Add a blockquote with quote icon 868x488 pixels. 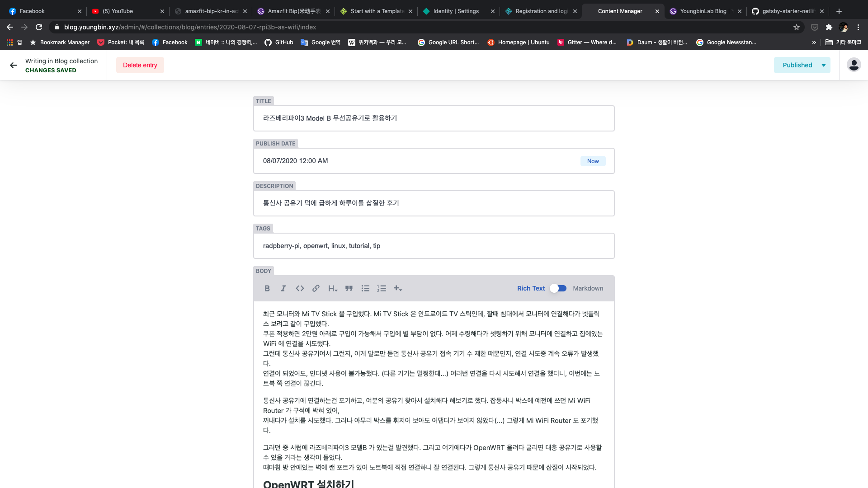click(x=349, y=288)
